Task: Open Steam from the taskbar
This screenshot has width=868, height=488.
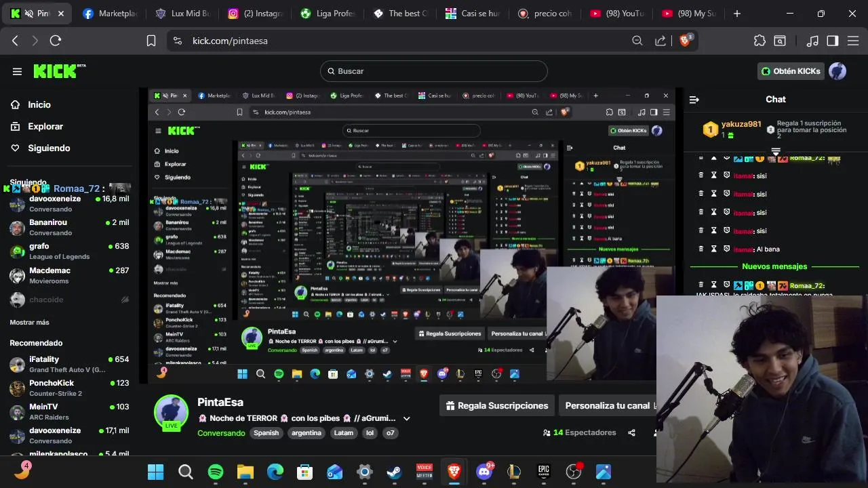Action: coord(394,472)
